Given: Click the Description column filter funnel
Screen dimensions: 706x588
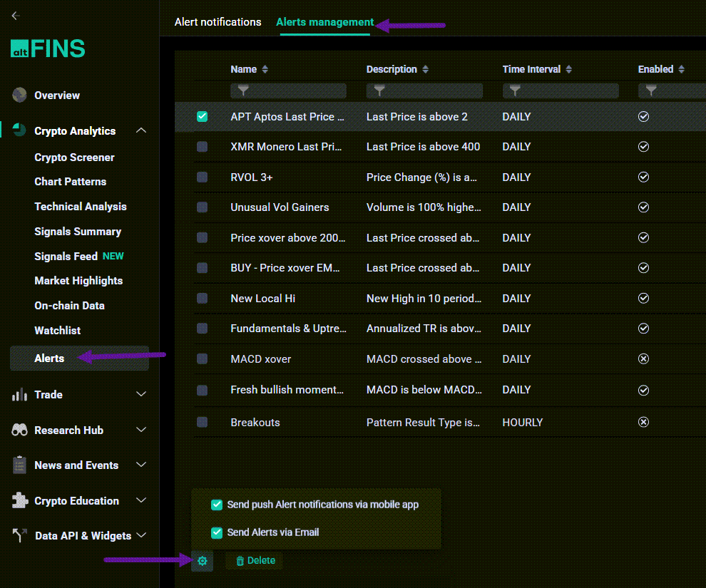Looking at the screenshot, I should (379, 91).
